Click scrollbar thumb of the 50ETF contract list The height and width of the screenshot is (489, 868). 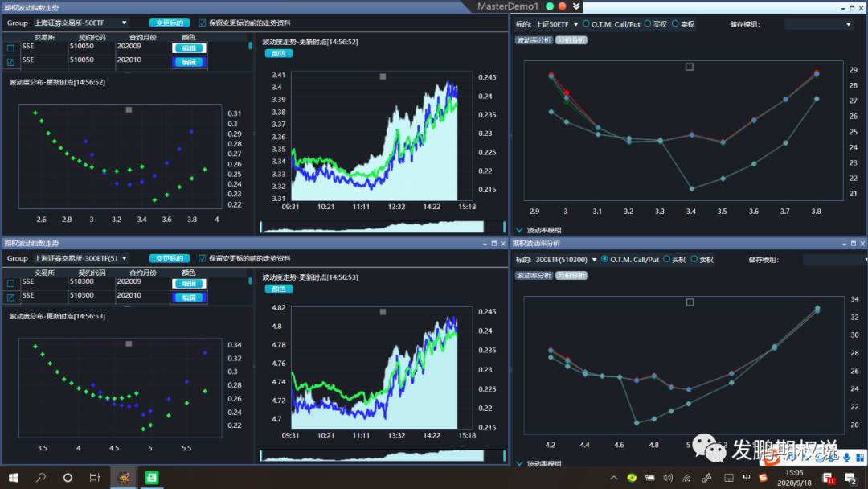[250, 46]
